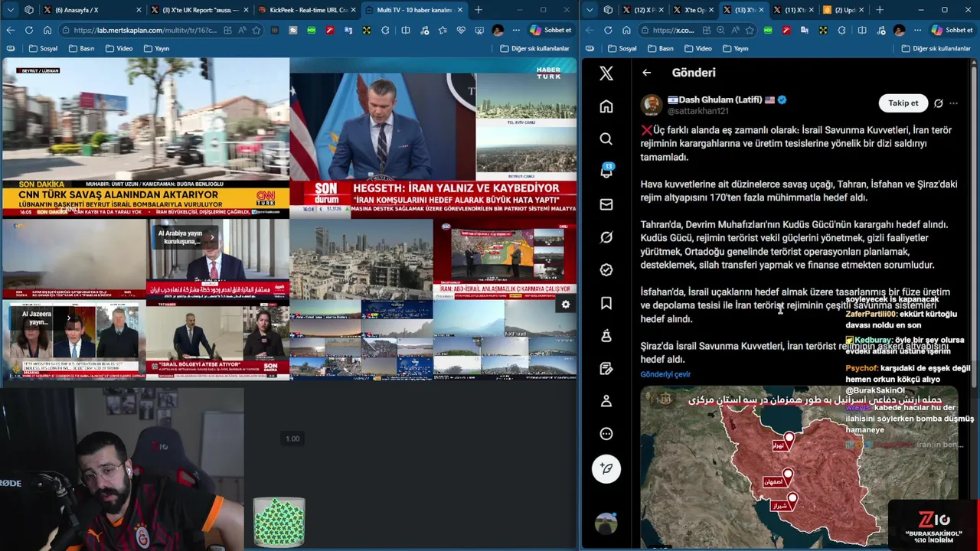Click home button in right browser

point(626,30)
